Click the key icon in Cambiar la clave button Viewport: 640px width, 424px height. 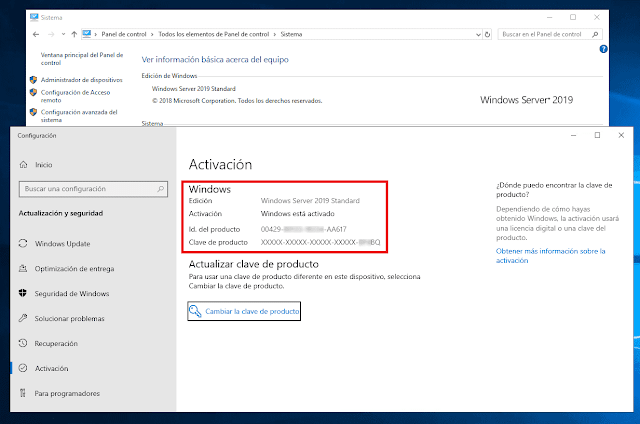(196, 311)
